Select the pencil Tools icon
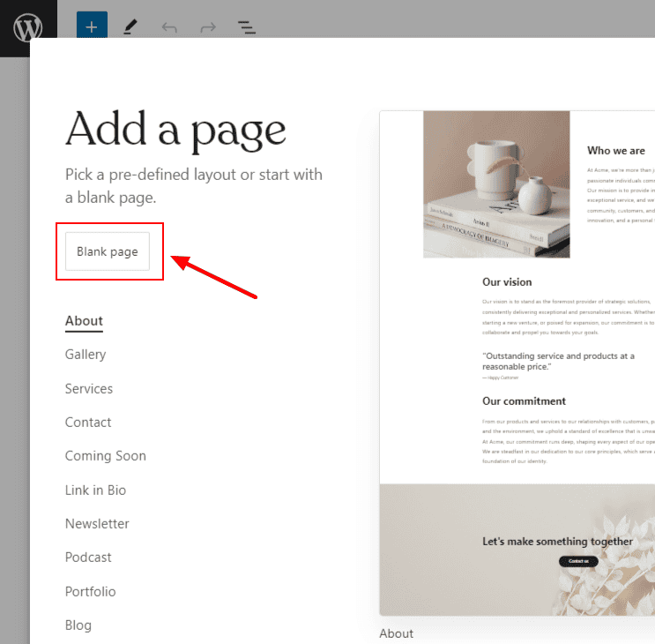The image size is (655, 644). tap(130, 27)
